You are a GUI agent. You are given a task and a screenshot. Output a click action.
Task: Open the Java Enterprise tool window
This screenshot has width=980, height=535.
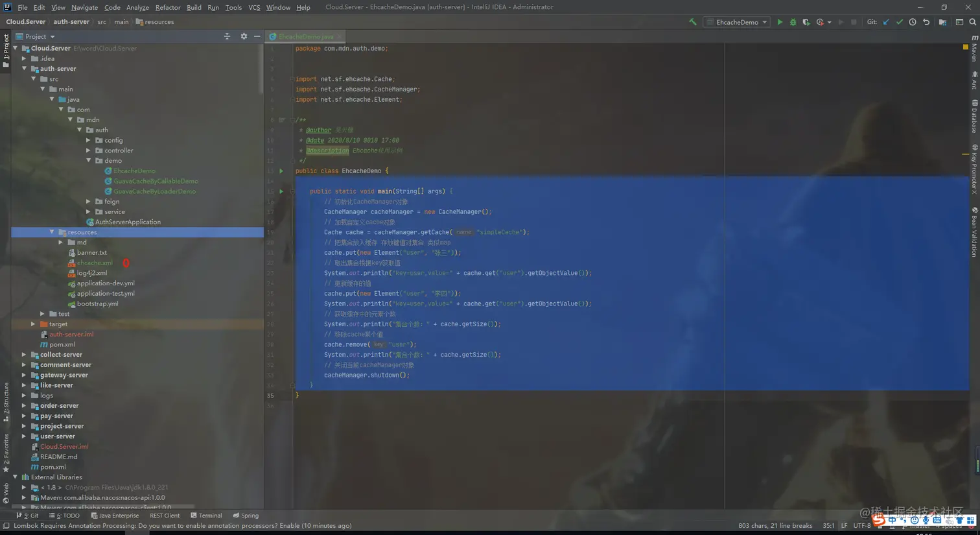(x=115, y=516)
